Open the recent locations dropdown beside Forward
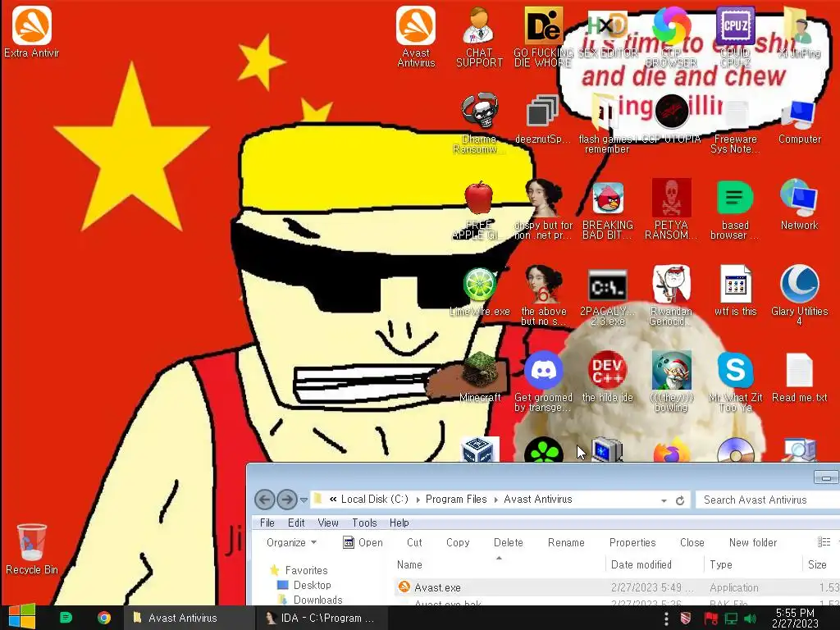This screenshot has width=840, height=630. (x=304, y=500)
